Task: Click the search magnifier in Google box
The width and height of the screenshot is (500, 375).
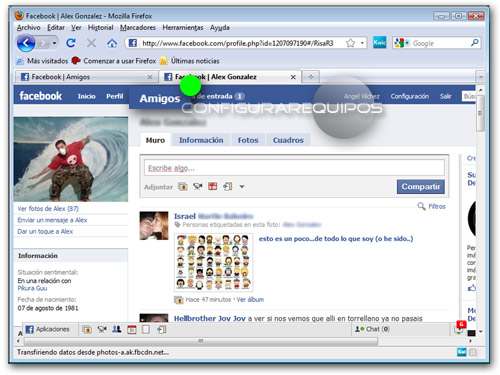Action: click(x=474, y=43)
